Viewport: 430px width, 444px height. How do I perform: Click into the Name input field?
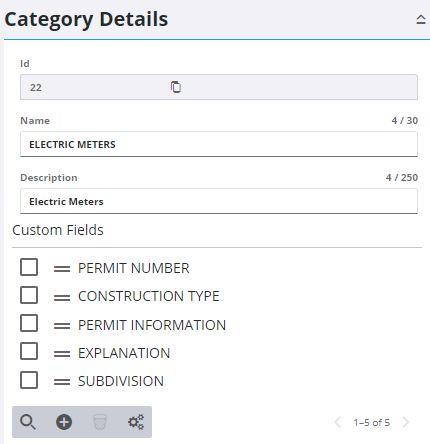(219, 144)
